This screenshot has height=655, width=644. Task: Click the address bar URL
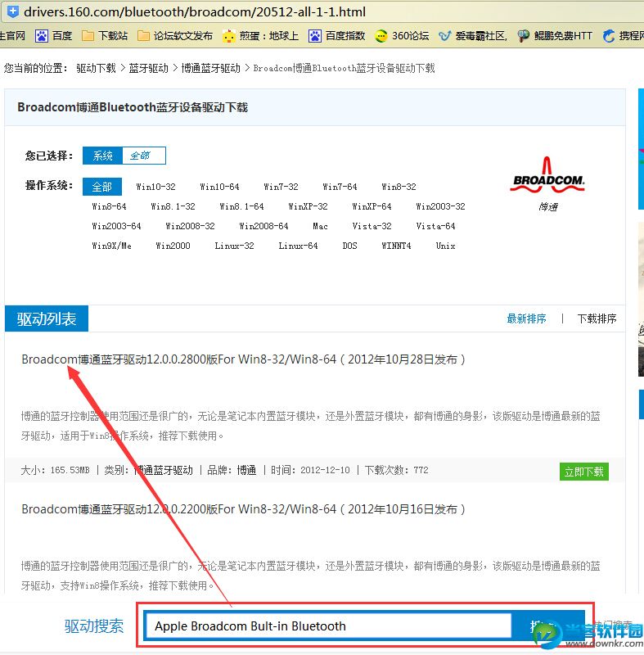coord(195,11)
